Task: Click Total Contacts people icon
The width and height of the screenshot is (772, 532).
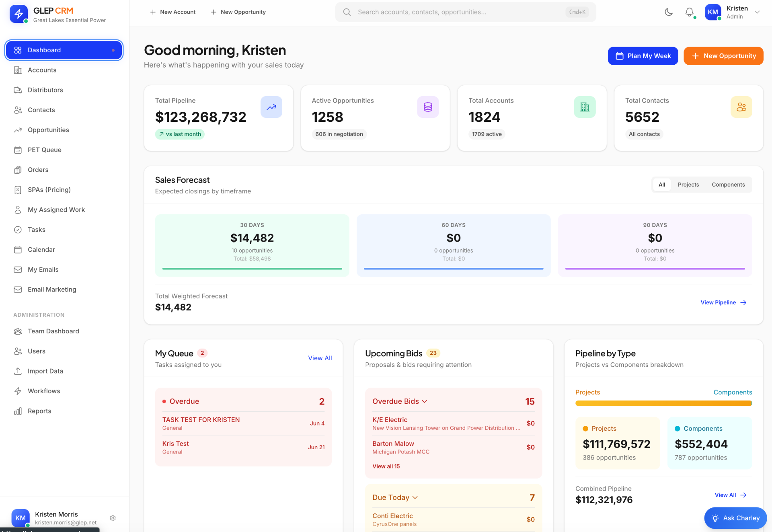Action: pyautogui.click(x=741, y=107)
